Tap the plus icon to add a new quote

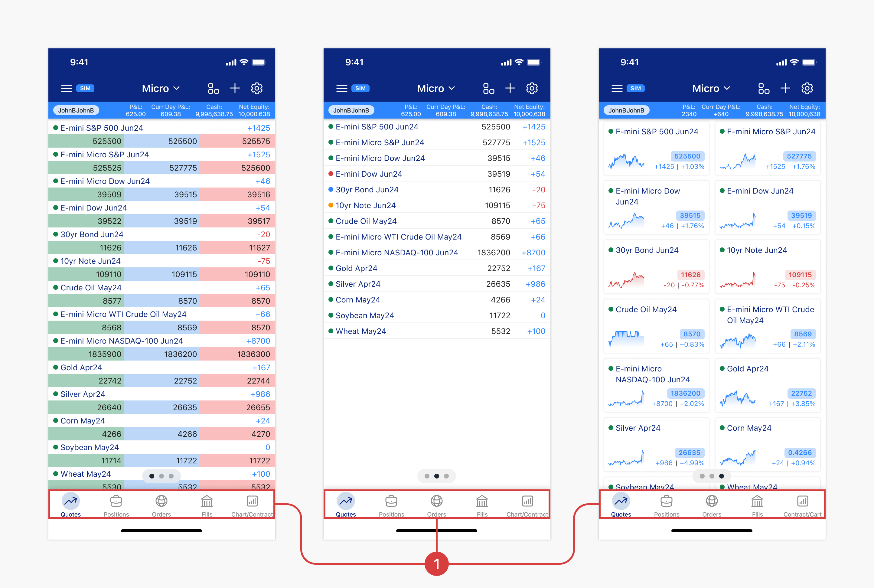tap(235, 88)
